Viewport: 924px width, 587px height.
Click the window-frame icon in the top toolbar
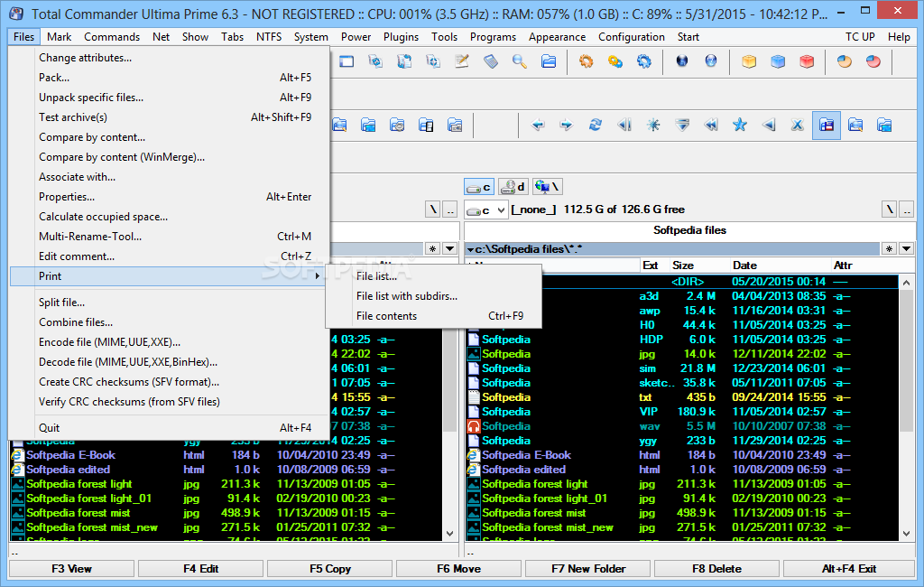[346, 61]
